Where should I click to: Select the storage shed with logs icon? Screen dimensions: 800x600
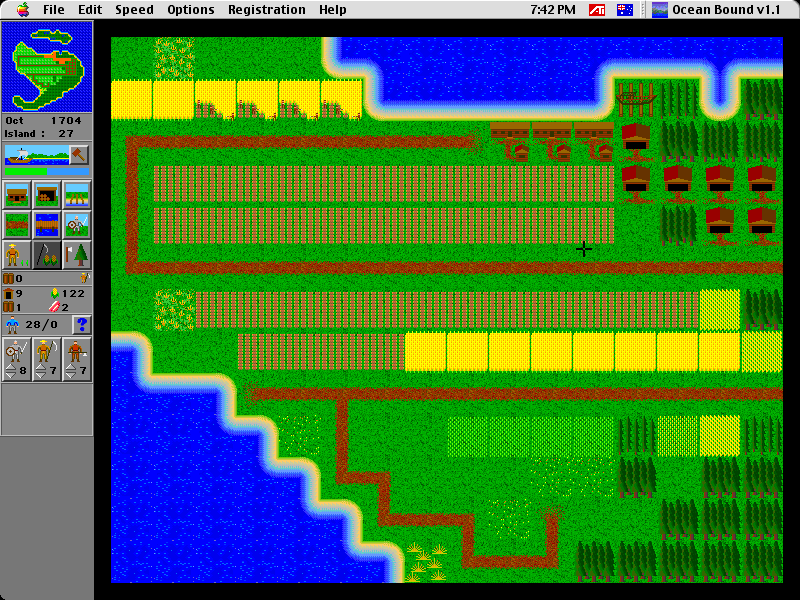click(x=47, y=194)
